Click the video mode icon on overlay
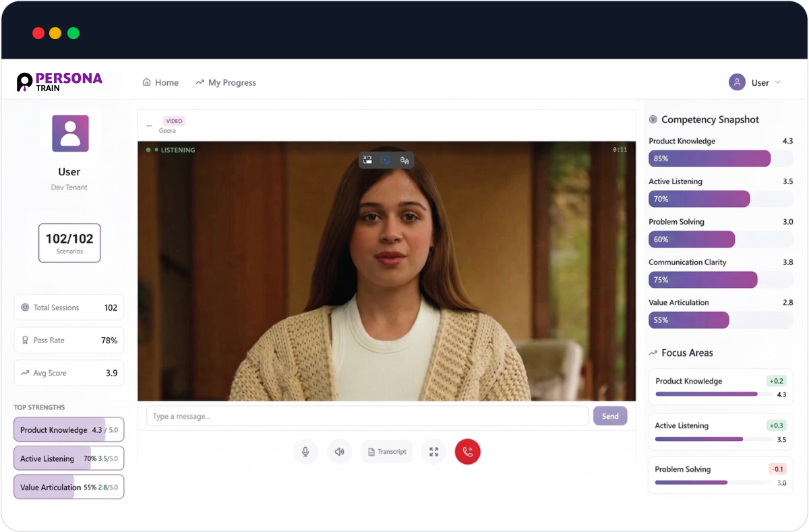 tap(386, 160)
